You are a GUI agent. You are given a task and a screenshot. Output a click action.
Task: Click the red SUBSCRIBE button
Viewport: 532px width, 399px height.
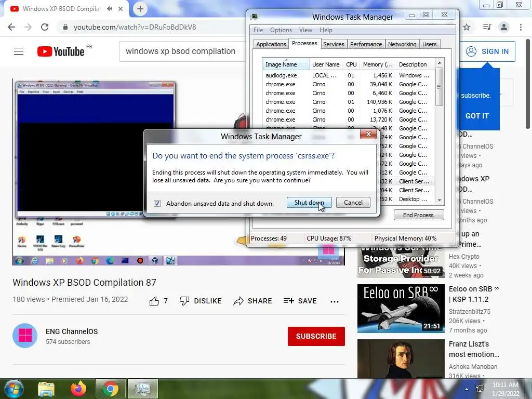point(316,336)
